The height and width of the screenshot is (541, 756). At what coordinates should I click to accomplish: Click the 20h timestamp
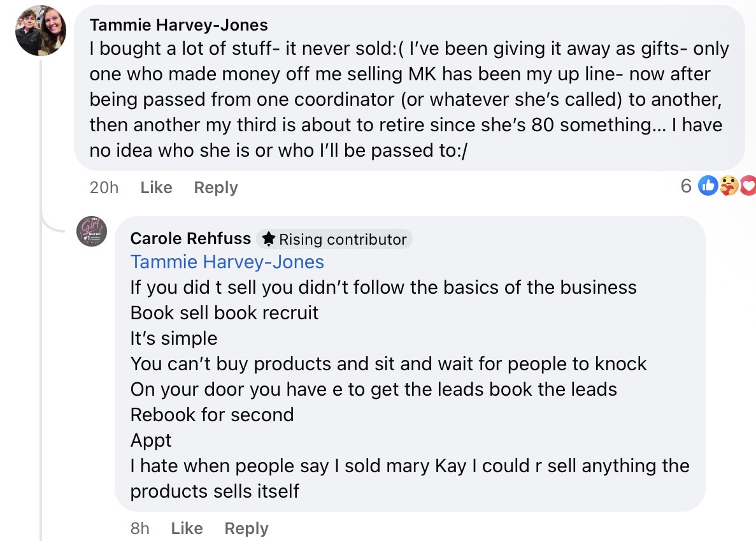(104, 187)
